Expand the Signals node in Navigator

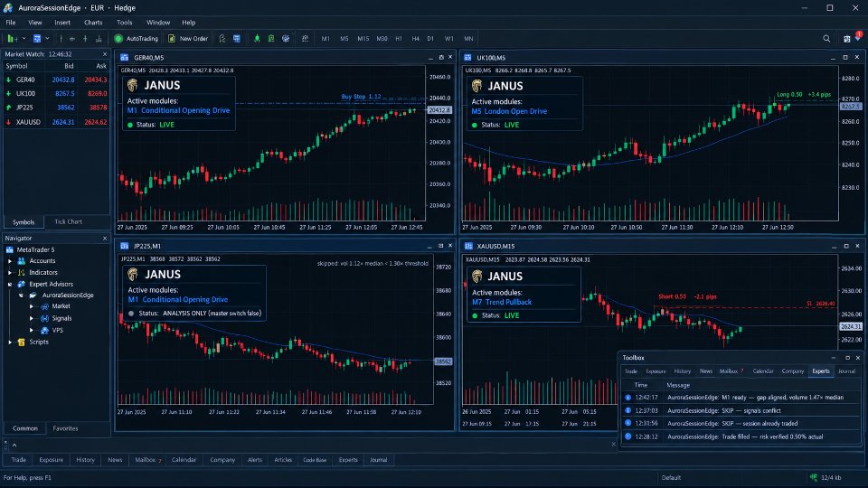pos(32,319)
